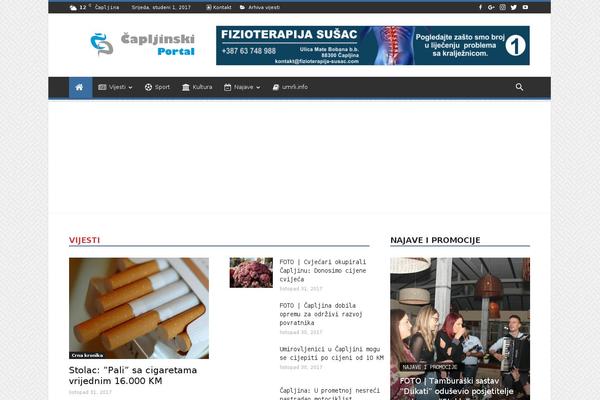Click the Fizioterapija Sušac banner ad
The width and height of the screenshot is (600, 400).
[x=373, y=46]
